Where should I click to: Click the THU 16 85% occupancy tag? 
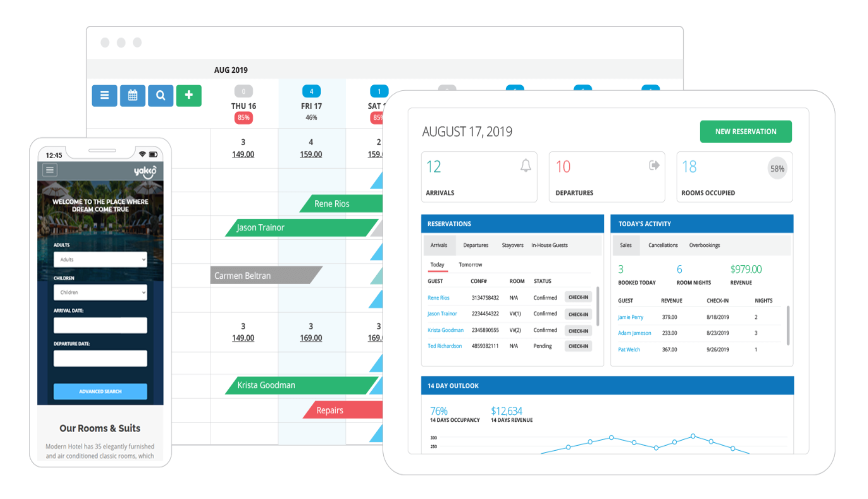(243, 118)
